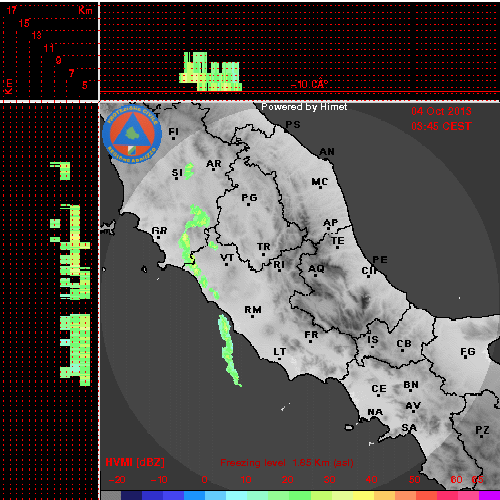The height and width of the screenshot is (500, 500).
Task: Click the VT city label
Action: point(227,258)
